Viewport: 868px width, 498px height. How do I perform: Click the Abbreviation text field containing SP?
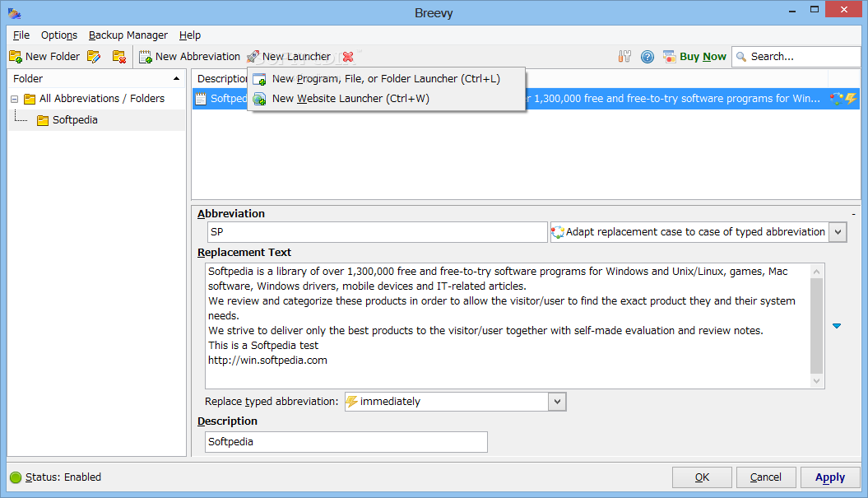[378, 232]
